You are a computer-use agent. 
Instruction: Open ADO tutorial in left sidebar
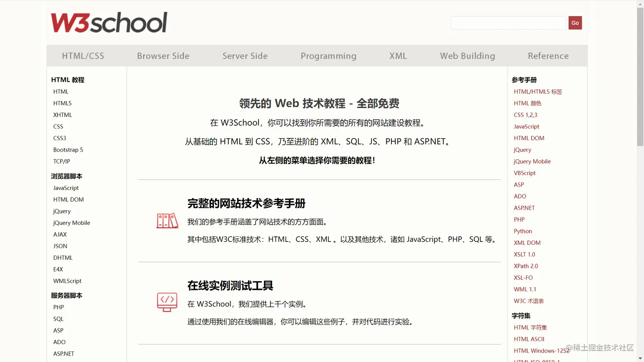59,342
